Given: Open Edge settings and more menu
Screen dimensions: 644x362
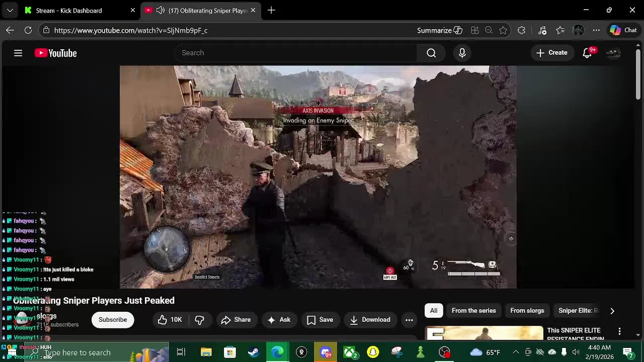Looking at the screenshot, I should pyautogui.click(x=596, y=30).
